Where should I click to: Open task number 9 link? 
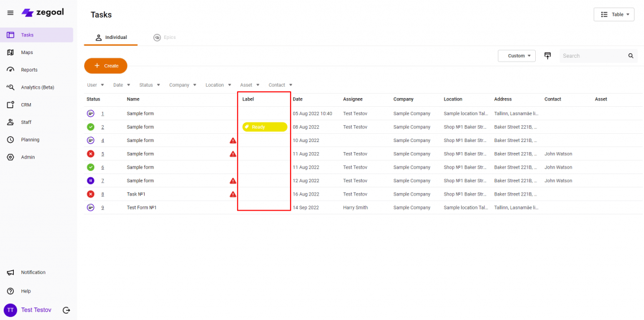tap(103, 207)
